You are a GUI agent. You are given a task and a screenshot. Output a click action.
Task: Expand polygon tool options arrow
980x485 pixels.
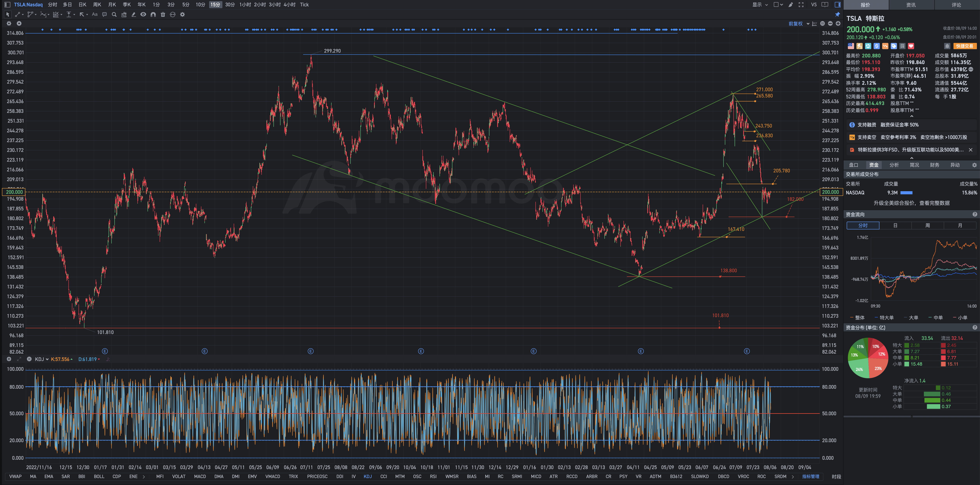pyautogui.click(x=36, y=15)
